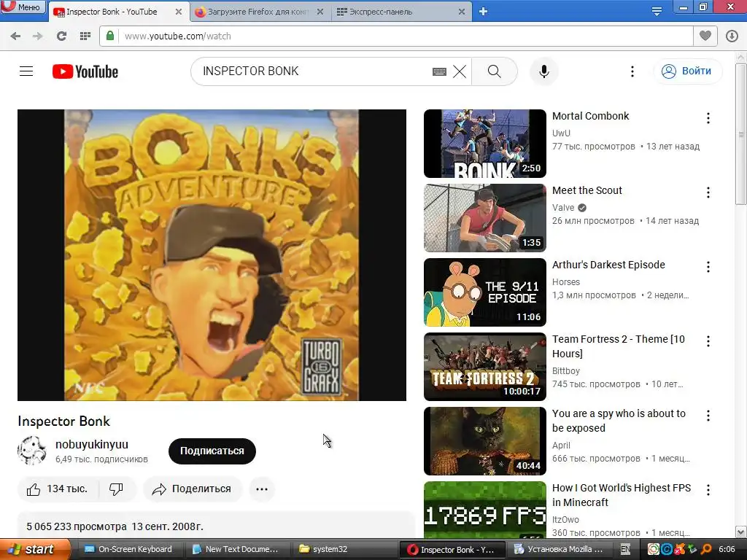
Task: Close the Экспресс-панель tab
Action: coord(462,12)
